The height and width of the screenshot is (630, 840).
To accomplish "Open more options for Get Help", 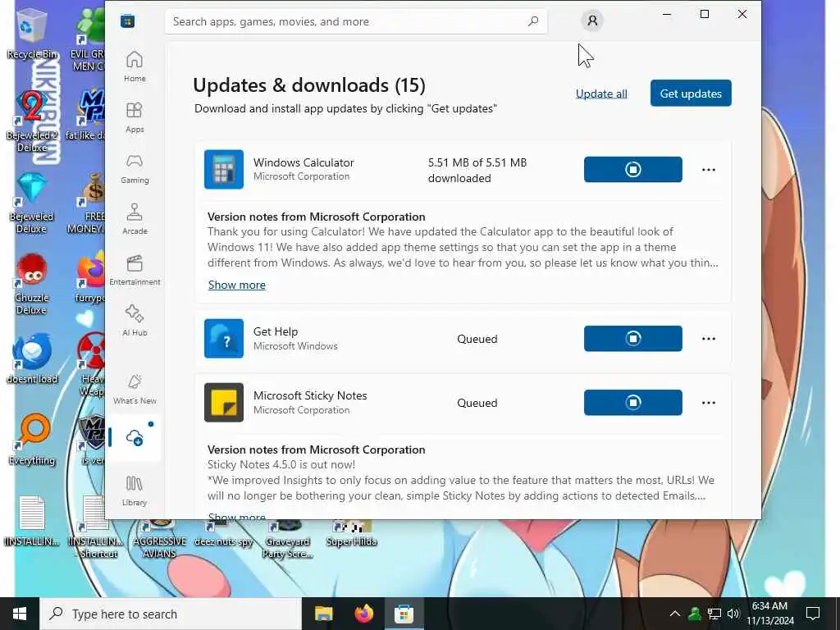I will click(708, 339).
